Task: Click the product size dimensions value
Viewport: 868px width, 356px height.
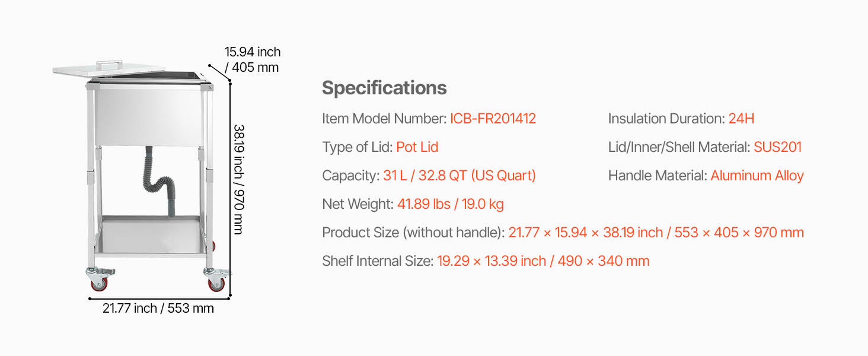Action: (x=656, y=233)
